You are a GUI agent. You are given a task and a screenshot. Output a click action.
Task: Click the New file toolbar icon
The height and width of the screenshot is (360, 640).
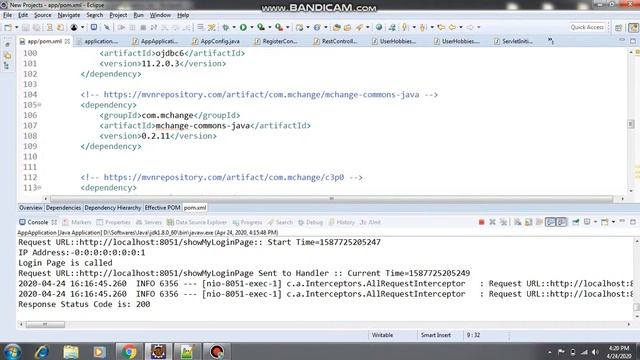pos(8,27)
